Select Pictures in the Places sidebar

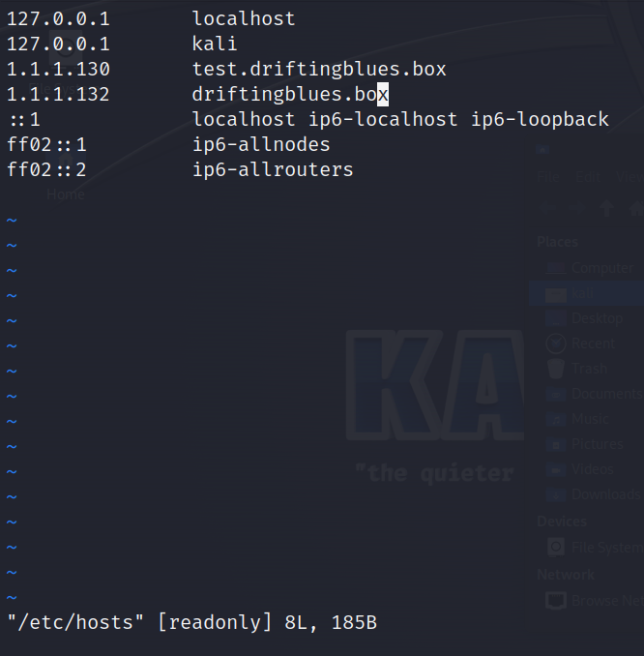pos(597,444)
